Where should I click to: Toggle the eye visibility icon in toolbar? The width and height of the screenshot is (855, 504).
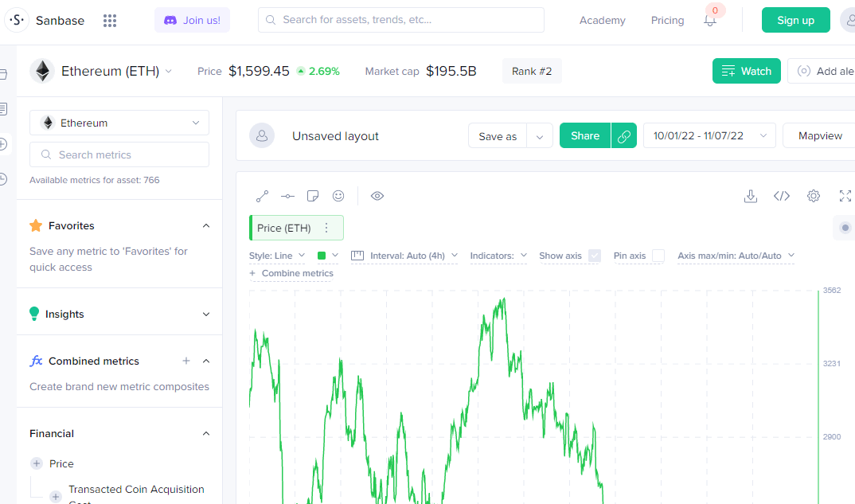377,196
